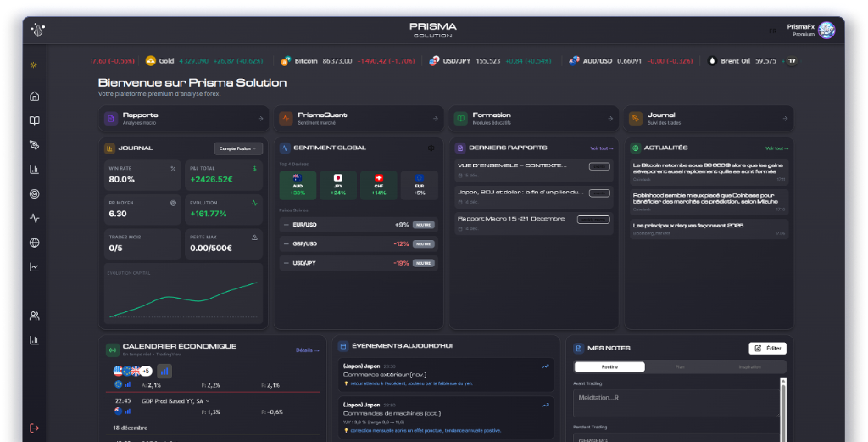Image resolution: width=868 pixels, height=442 pixels.
Task: Click the TradingView logo on ticker
Action: click(793, 61)
